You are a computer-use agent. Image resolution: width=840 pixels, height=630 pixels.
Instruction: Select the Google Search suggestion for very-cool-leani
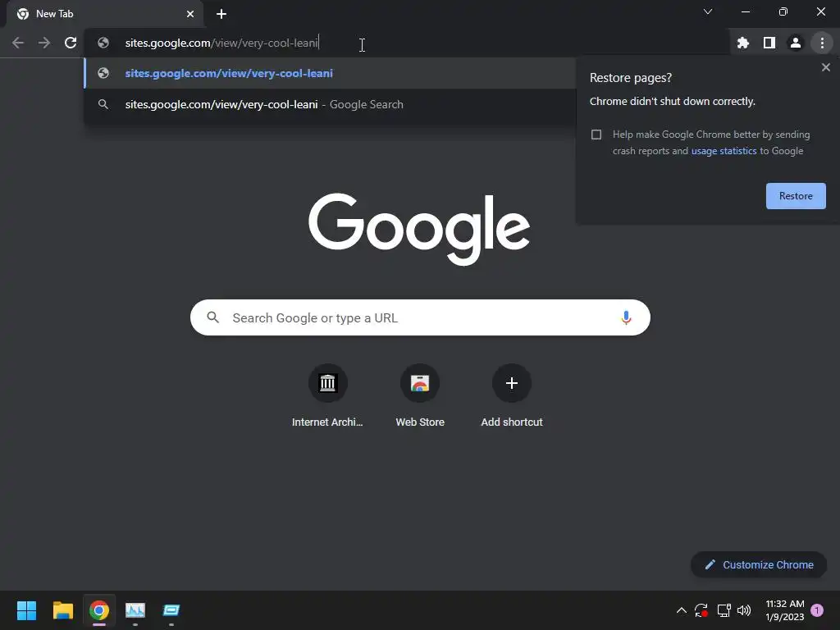pos(330,104)
